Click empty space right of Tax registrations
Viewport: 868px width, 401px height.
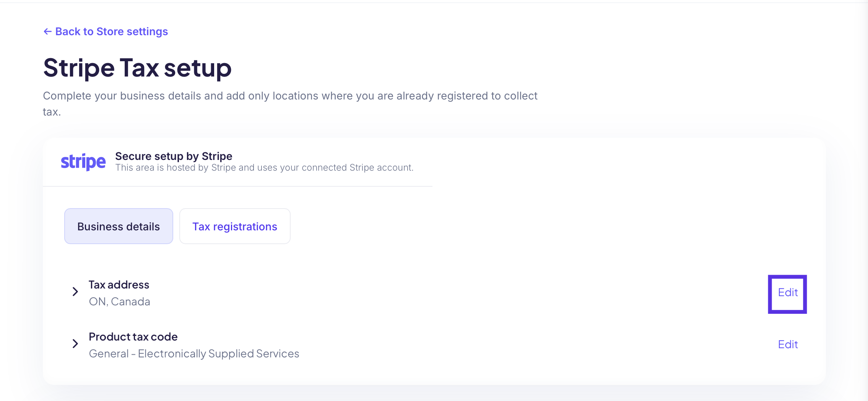(x=535, y=226)
